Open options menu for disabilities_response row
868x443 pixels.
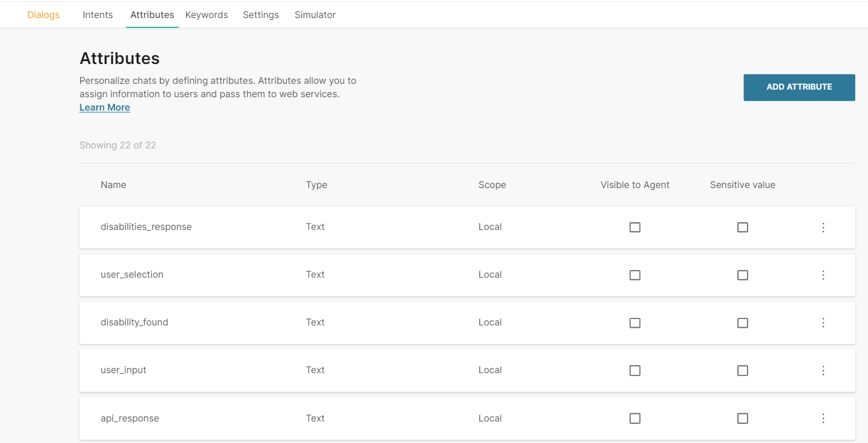click(823, 228)
